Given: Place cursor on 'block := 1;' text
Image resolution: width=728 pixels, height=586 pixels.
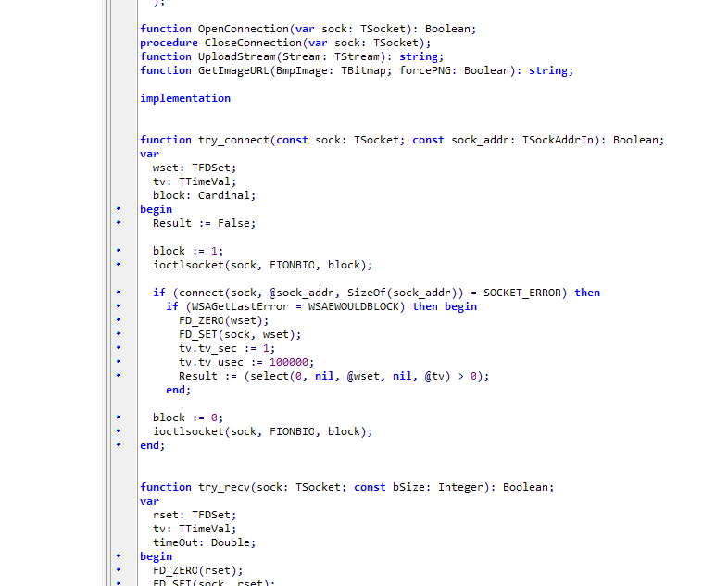Looking at the screenshot, I should [188, 251].
